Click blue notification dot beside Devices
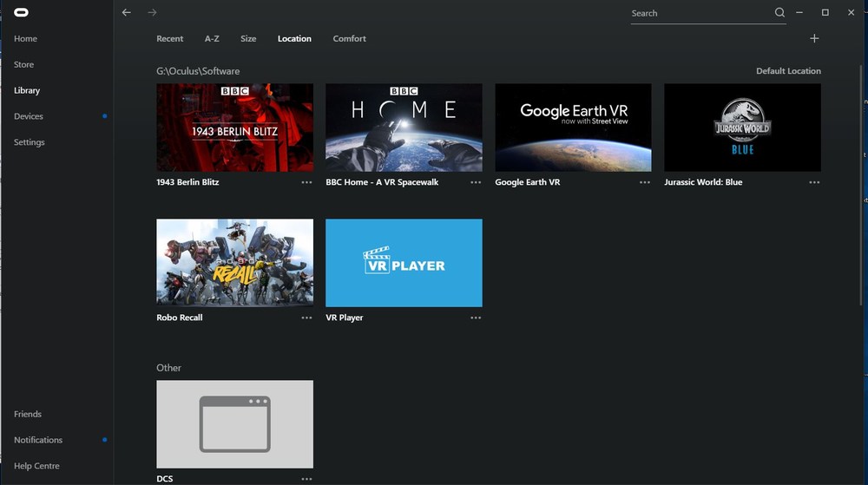868x485 pixels. tap(105, 116)
